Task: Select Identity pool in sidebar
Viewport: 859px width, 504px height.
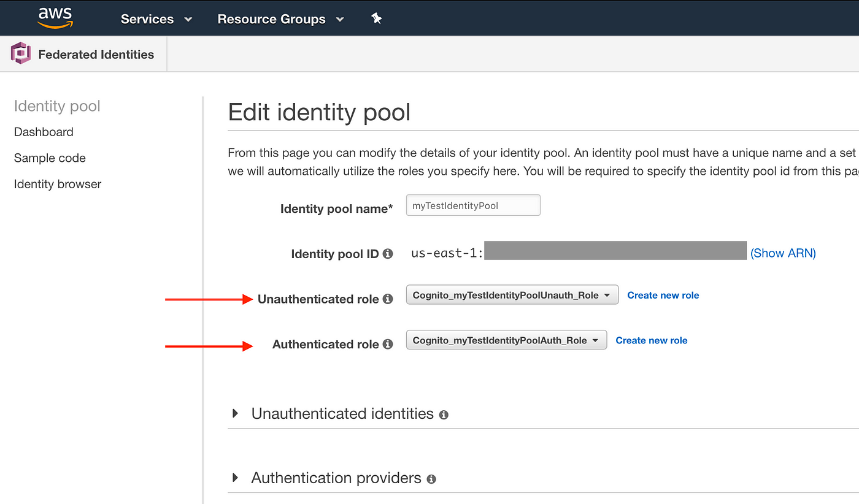Action: (57, 106)
